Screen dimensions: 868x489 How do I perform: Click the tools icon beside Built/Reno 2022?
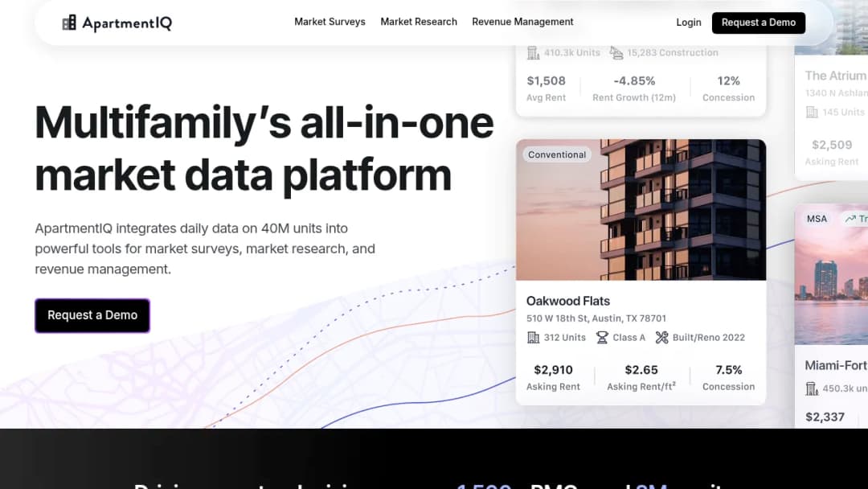pos(661,337)
